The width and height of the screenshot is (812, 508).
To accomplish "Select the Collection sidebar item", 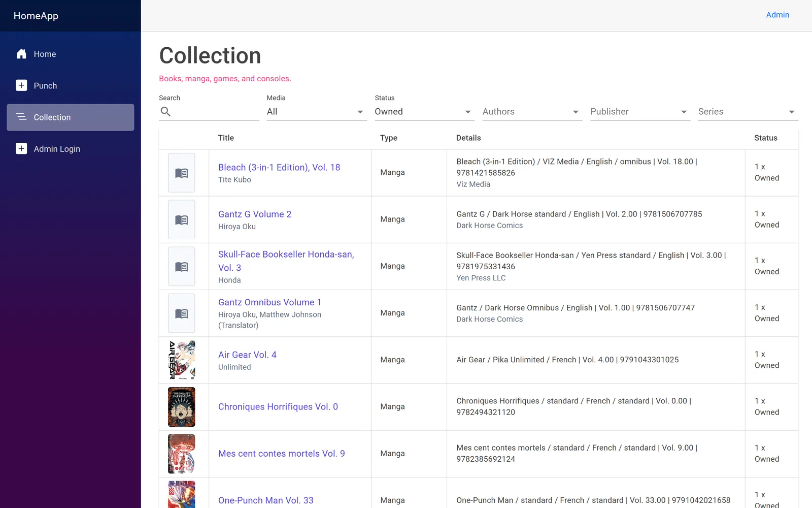I will click(x=71, y=117).
